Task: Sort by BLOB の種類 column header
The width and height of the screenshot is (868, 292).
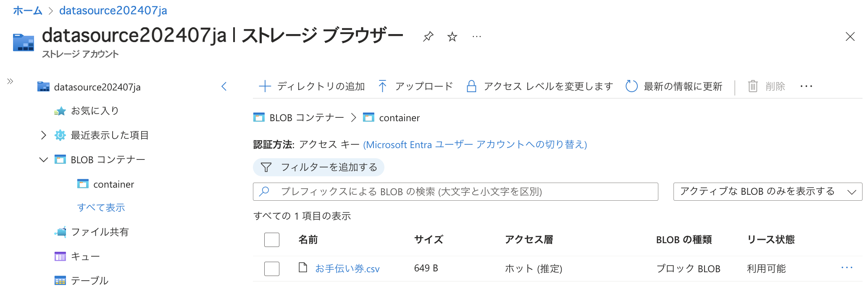Action: pyautogui.click(x=684, y=240)
